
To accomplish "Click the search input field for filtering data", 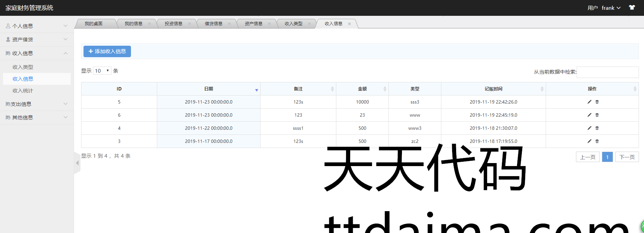I will 607,72.
